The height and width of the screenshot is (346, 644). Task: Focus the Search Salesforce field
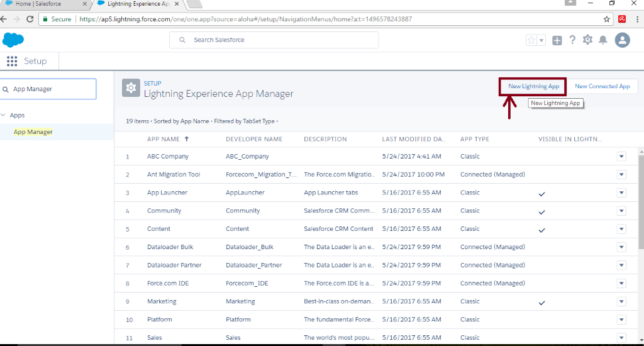tap(274, 40)
